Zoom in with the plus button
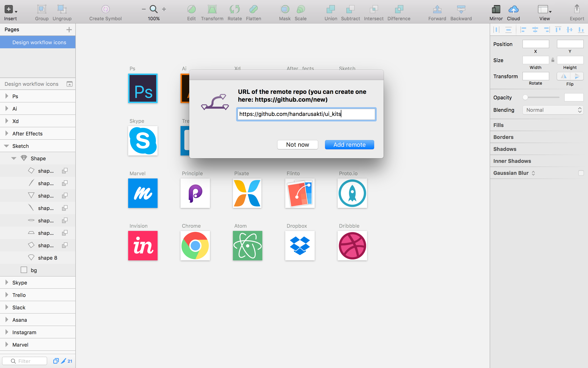The height and width of the screenshot is (368, 588). pyautogui.click(x=164, y=9)
